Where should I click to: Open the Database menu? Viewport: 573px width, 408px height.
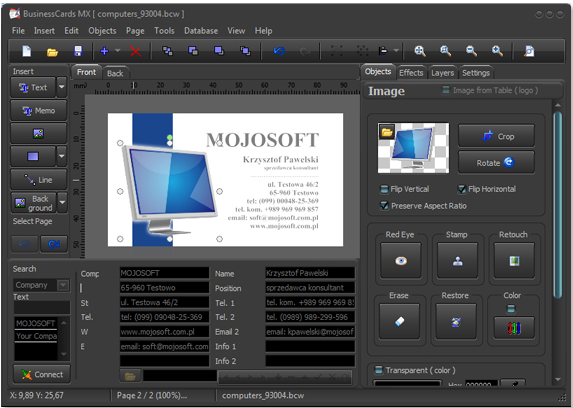pos(201,31)
